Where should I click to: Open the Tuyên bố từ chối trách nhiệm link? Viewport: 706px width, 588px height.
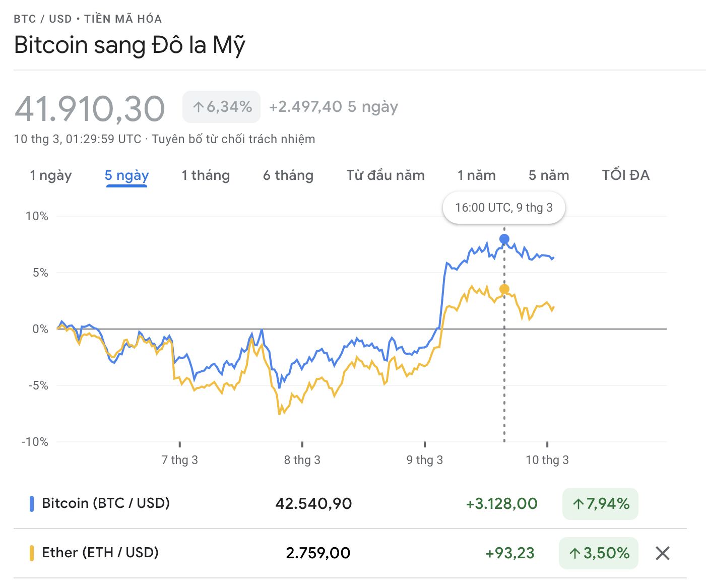tap(233, 139)
